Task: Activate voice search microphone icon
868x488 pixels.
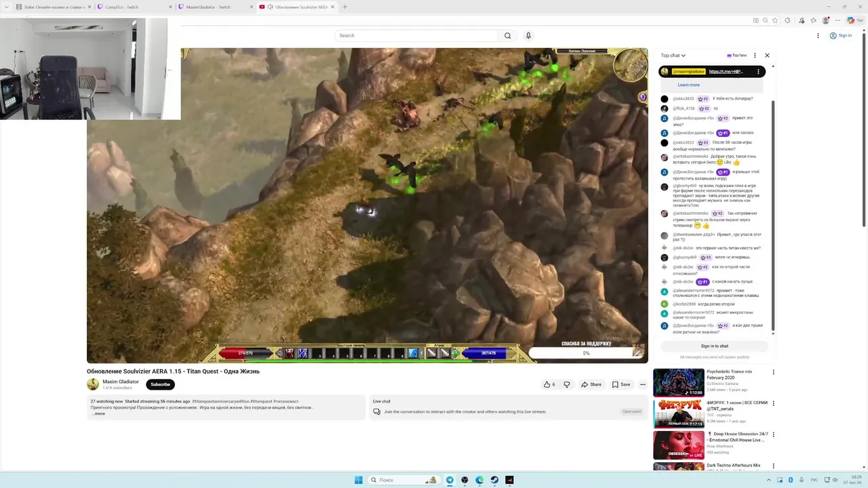Action: tap(528, 35)
